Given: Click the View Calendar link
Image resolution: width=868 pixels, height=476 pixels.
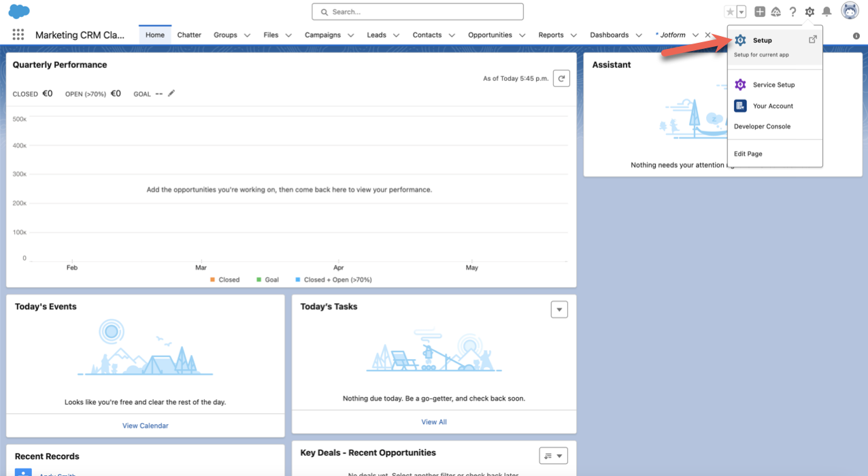Looking at the screenshot, I should tap(145, 426).
